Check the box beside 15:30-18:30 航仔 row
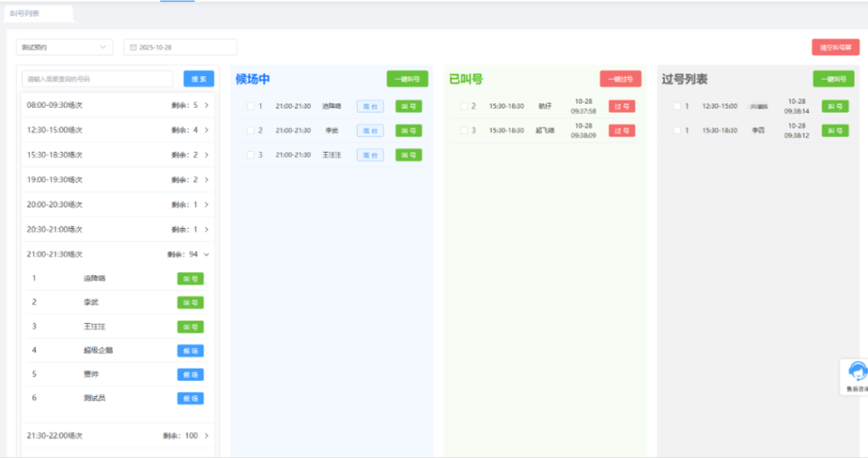868x458 pixels. 464,107
